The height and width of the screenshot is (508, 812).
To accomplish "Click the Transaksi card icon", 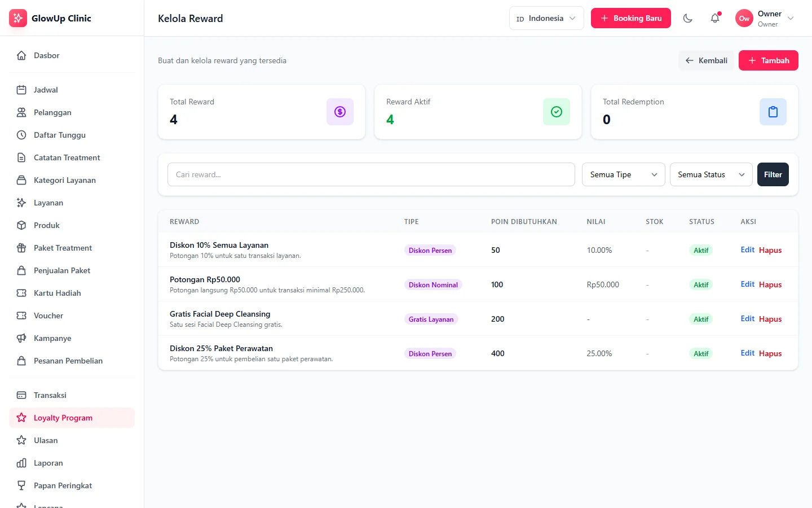I will [x=21, y=395].
